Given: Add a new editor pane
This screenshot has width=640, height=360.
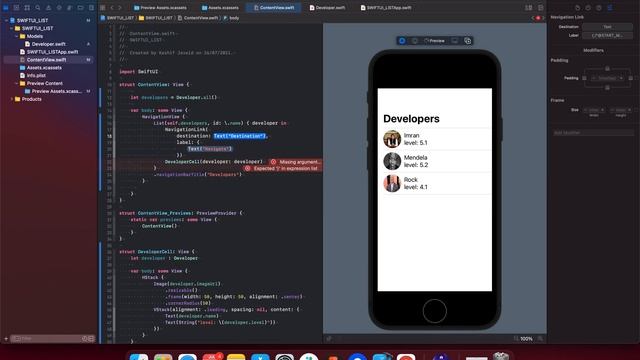Looking at the screenshot, I should click(540, 7).
